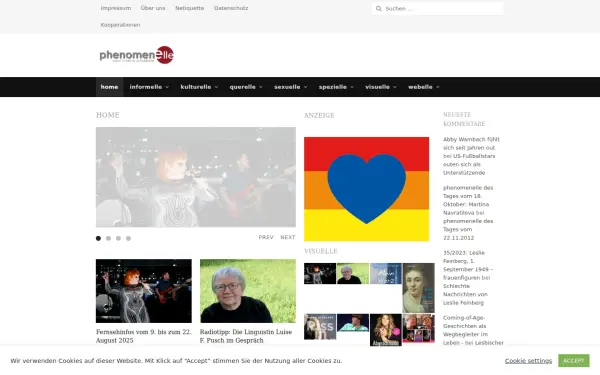Viewport: 600px width, 375px height.
Task: Open the Über uns page
Action: (x=153, y=8)
